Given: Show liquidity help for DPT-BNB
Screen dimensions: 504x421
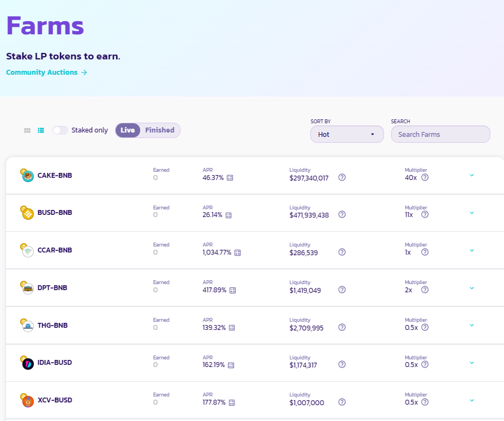Looking at the screenshot, I should 342,290.
